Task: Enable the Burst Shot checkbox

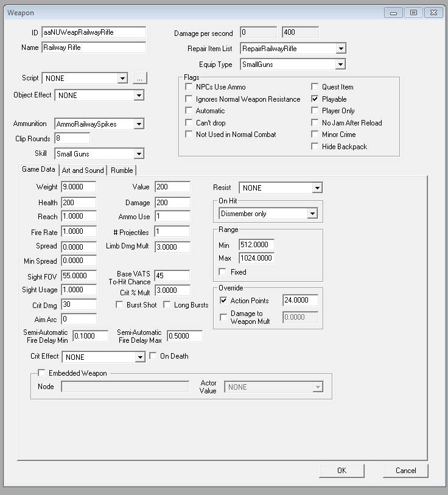Action: [x=120, y=305]
